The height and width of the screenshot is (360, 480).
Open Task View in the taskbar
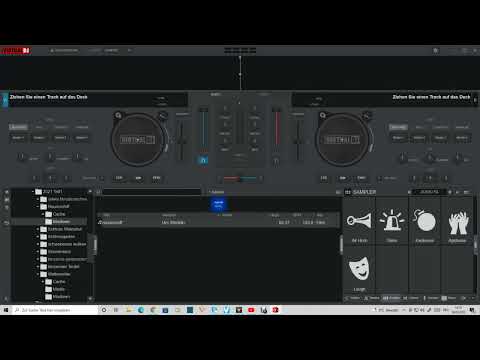pos(116,310)
